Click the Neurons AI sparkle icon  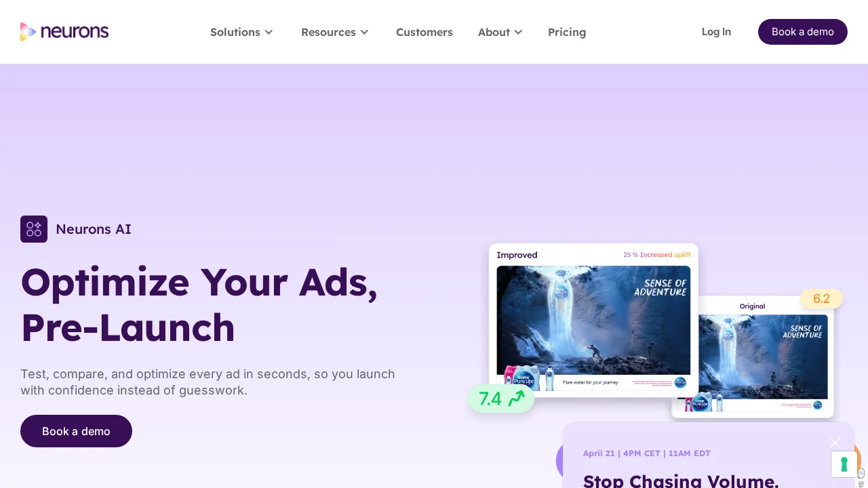tap(34, 229)
